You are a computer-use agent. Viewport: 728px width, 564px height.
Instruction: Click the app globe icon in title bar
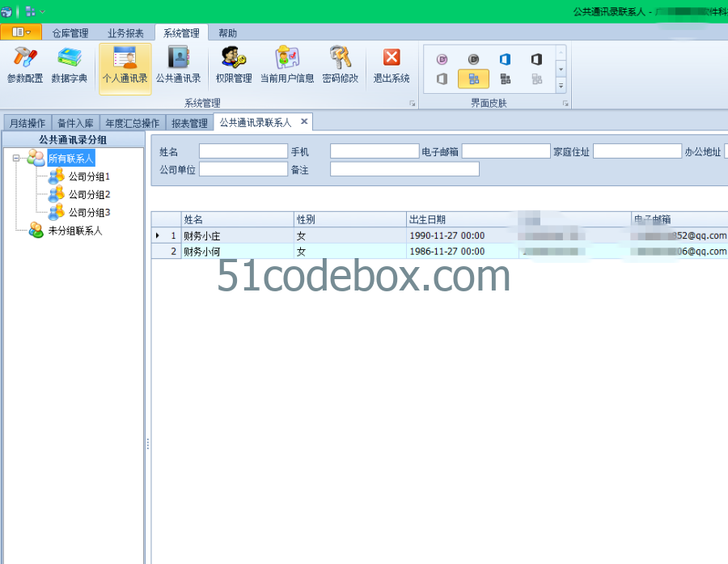pyautogui.click(x=6, y=11)
